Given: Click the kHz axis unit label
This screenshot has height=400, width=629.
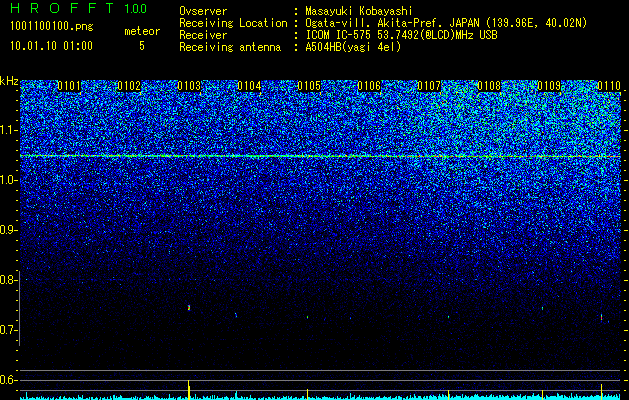Looking at the screenshot, I should [9, 81].
